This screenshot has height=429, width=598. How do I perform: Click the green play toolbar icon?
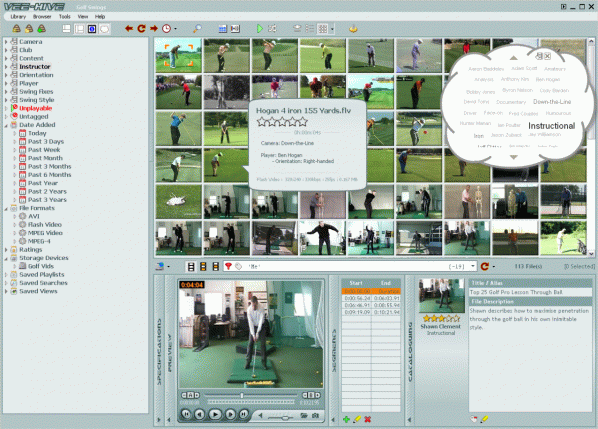[259, 29]
